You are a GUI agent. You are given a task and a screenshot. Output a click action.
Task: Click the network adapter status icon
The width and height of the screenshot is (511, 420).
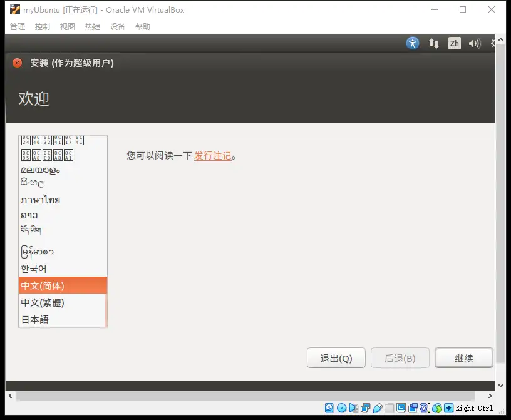point(365,408)
